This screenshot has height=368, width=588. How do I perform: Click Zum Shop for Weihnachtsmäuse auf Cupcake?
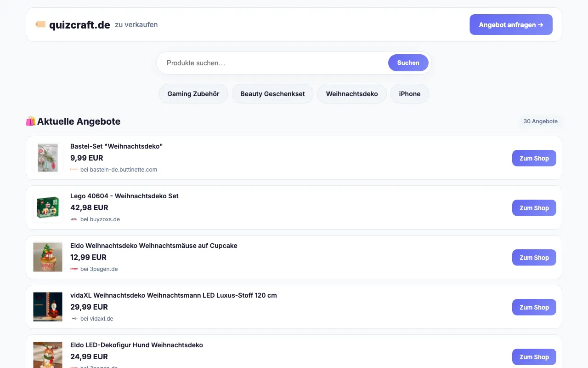534,258
